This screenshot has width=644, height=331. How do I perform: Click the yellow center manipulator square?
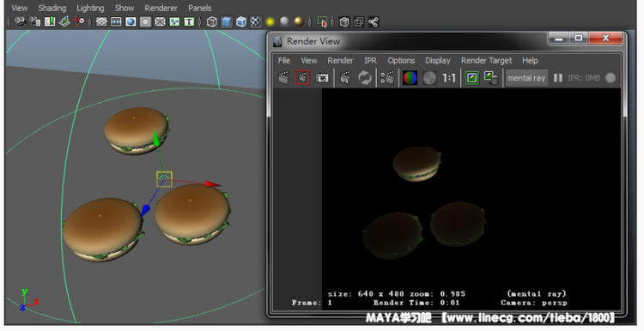pos(164,179)
